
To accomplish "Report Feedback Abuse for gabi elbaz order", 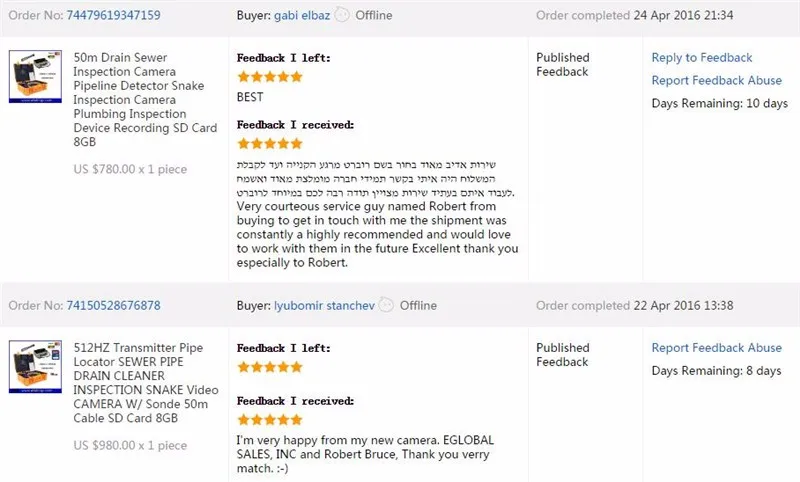I will 716,81.
